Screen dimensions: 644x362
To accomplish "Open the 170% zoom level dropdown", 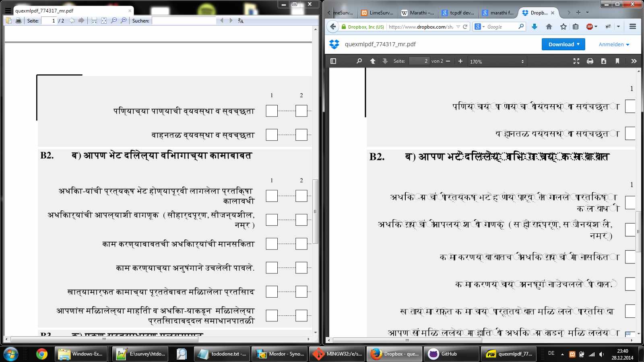I will pyautogui.click(x=497, y=62).
